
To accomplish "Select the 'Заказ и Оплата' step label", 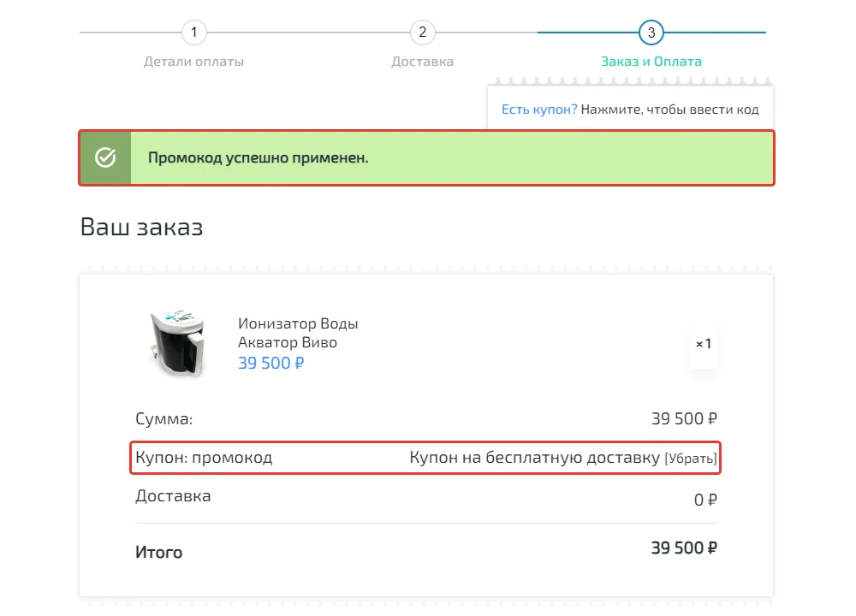I will tap(652, 61).
